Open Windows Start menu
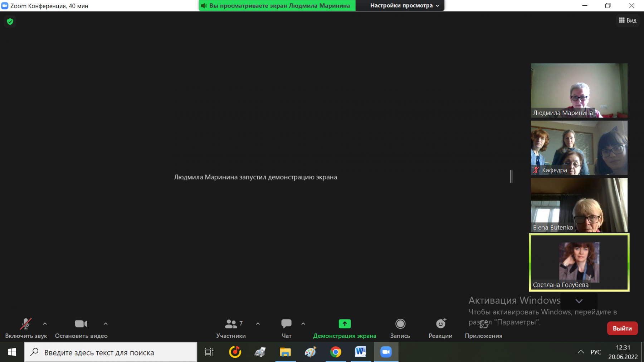The height and width of the screenshot is (362, 644). (12, 352)
